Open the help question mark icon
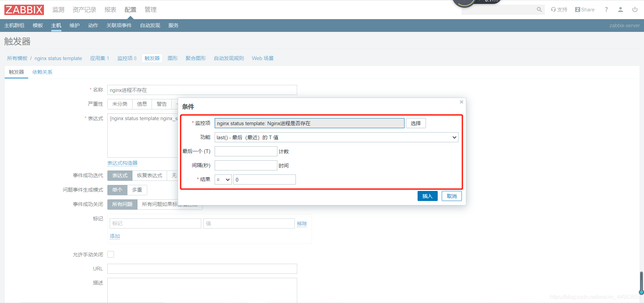The image size is (644, 303). tap(606, 10)
